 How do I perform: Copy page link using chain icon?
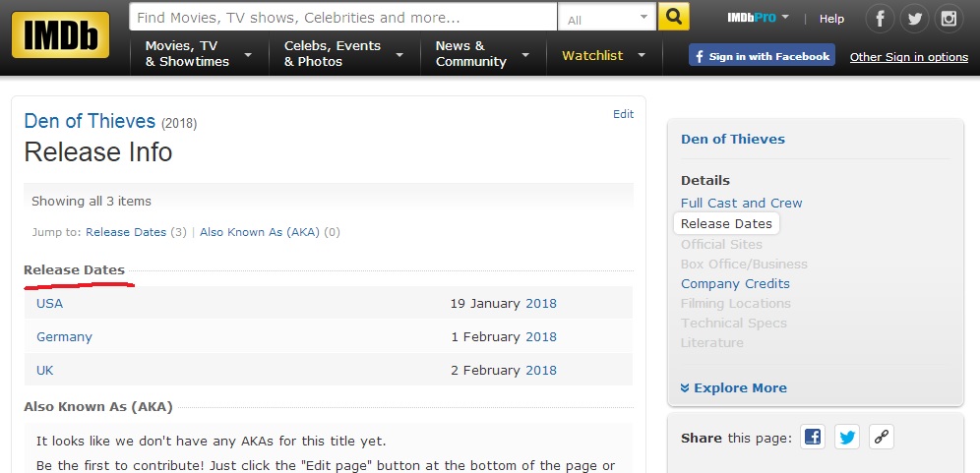pos(881,438)
